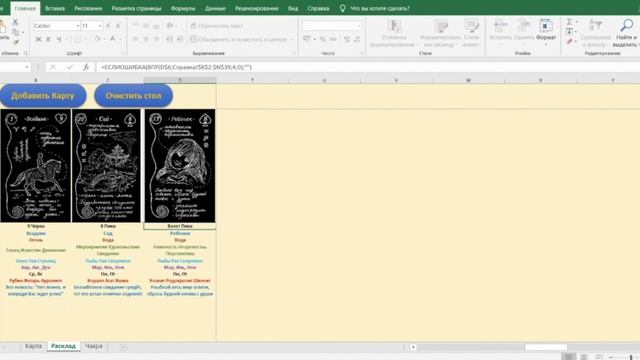Open the 'Вставка' ribbon tab
Viewport: 640px width, 360px height.
click(55, 8)
